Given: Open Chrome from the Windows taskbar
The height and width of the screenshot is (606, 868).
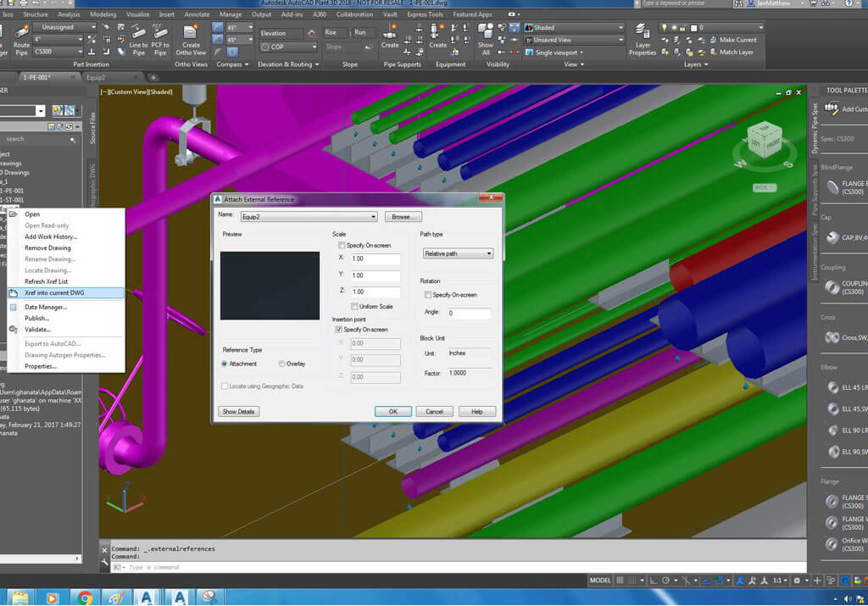Looking at the screenshot, I should click(x=85, y=598).
